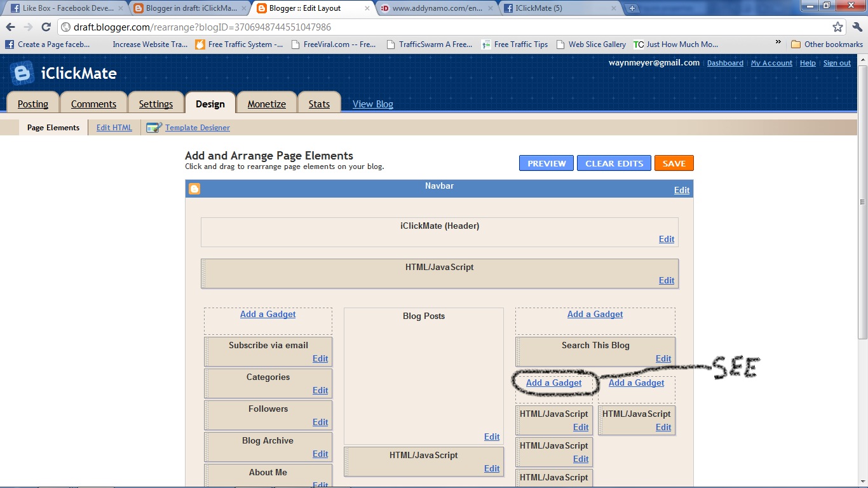This screenshot has height=488, width=868.
Task: Show the hidden bookmarks overflow chevron
Action: pyautogui.click(x=778, y=43)
